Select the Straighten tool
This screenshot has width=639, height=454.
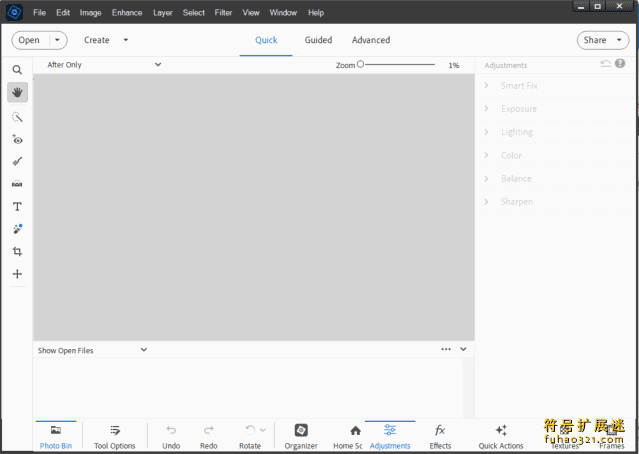click(x=17, y=184)
